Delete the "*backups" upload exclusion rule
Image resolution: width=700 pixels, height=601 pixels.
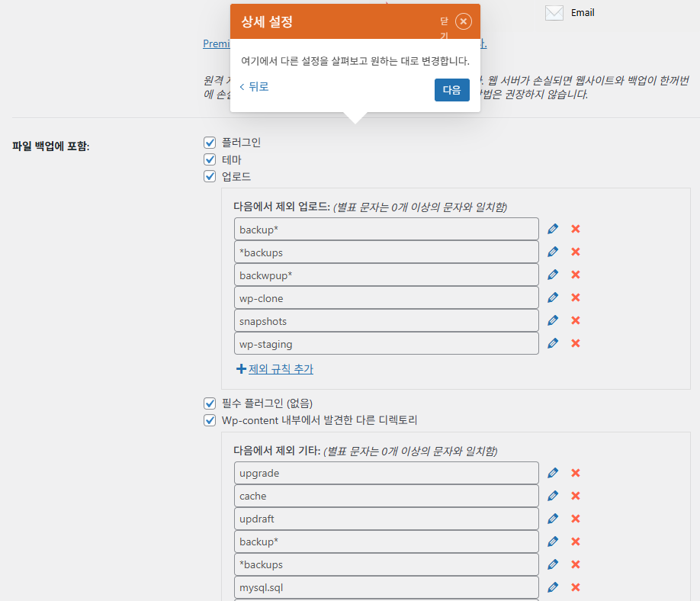575,251
